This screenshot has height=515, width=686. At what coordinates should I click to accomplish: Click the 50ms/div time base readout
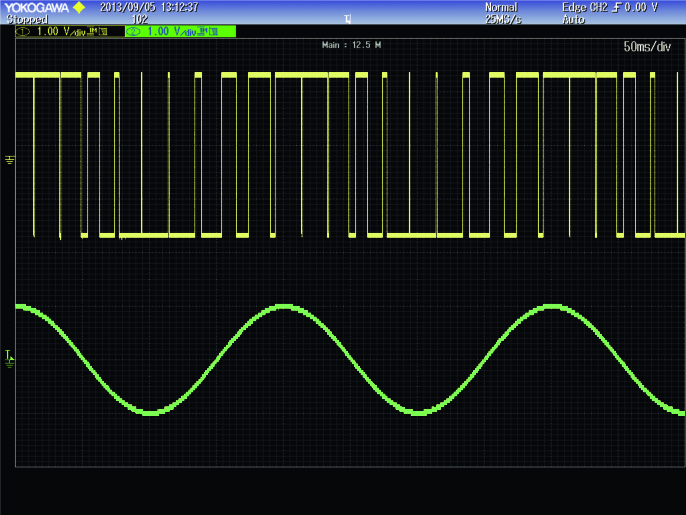click(647, 47)
